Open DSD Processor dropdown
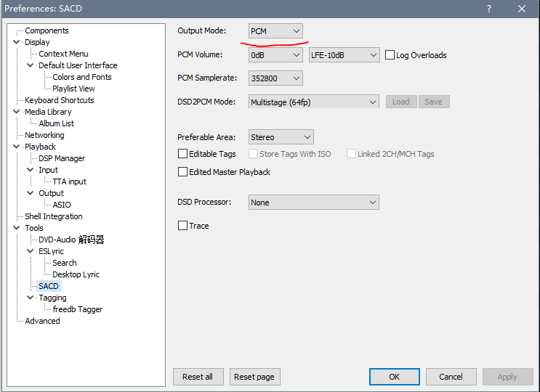The height and width of the screenshot is (392, 540). tap(313, 203)
